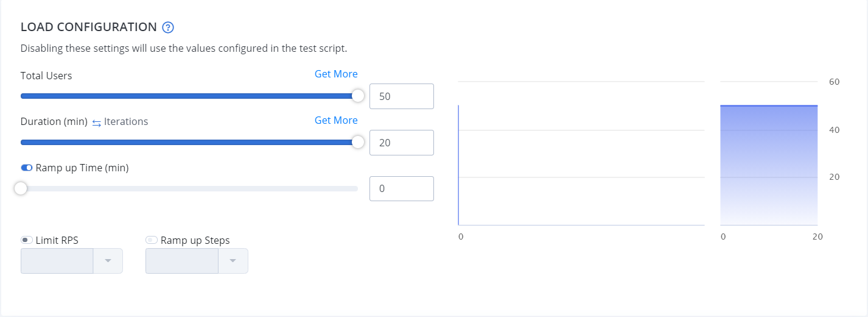This screenshot has height=317, width=868.
Task: Click the Ramp up Time value field
Action: (x=402, y=189)
